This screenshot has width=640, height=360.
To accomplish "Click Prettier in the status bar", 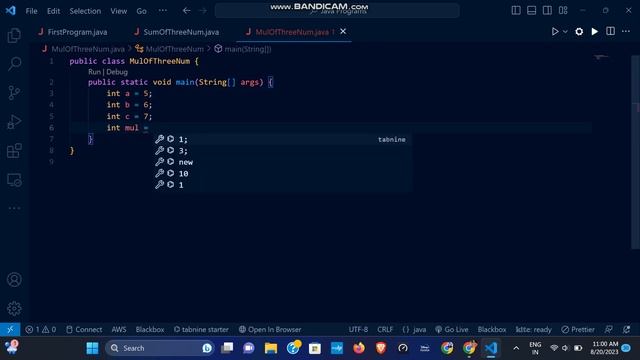I will click(578, 329).
